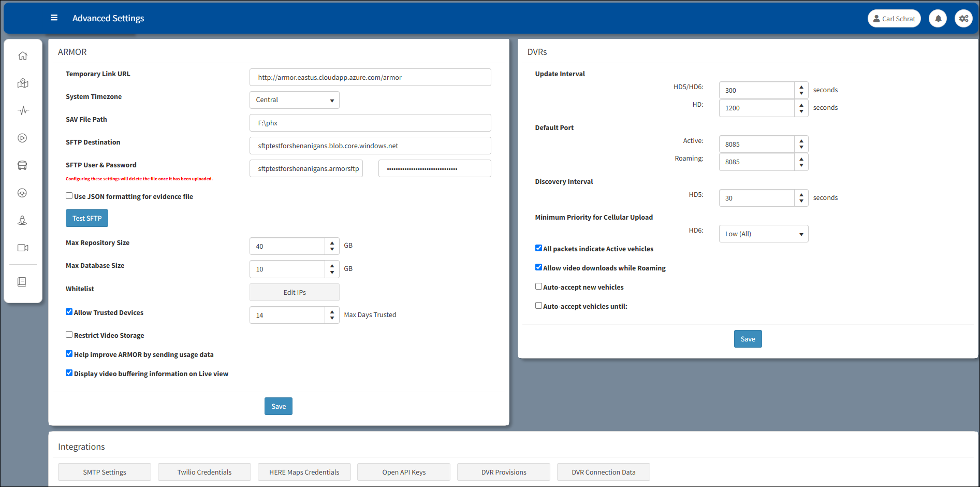This screenshot has width=980, height=487.
Task: Check Restrict Video Storage
Action: pos(69,335)
